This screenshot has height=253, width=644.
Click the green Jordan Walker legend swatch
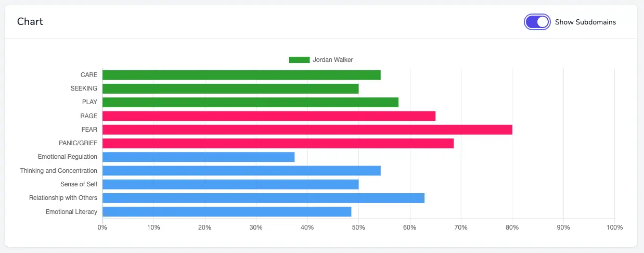(x=299, y=60)
